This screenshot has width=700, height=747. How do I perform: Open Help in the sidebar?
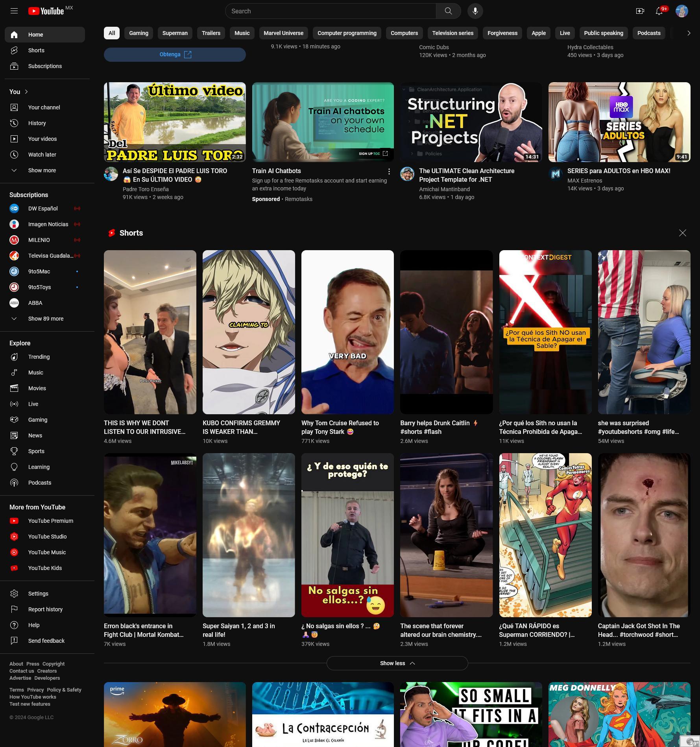[x=45, y=625]
